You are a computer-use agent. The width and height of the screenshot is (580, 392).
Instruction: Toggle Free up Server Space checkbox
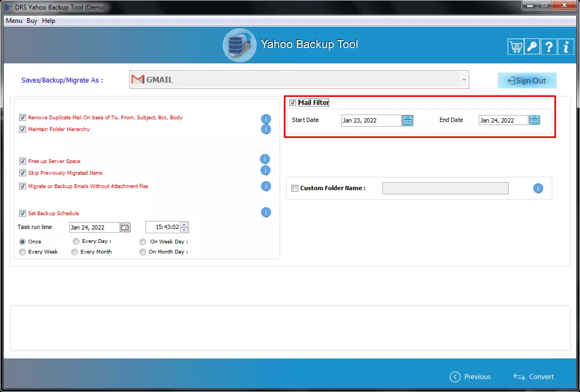pos(22,161)
